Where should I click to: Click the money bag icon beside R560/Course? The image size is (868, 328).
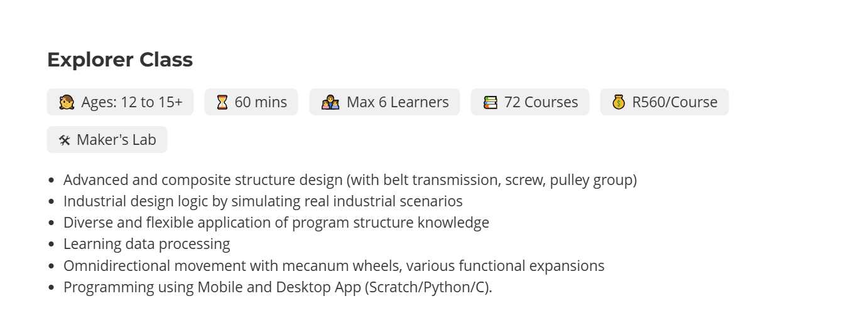619,102
